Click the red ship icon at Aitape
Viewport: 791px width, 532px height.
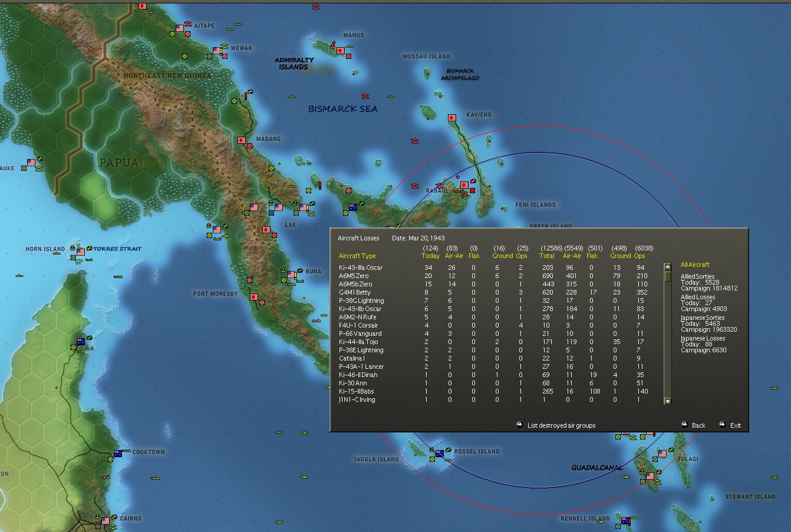click(188, 24)
